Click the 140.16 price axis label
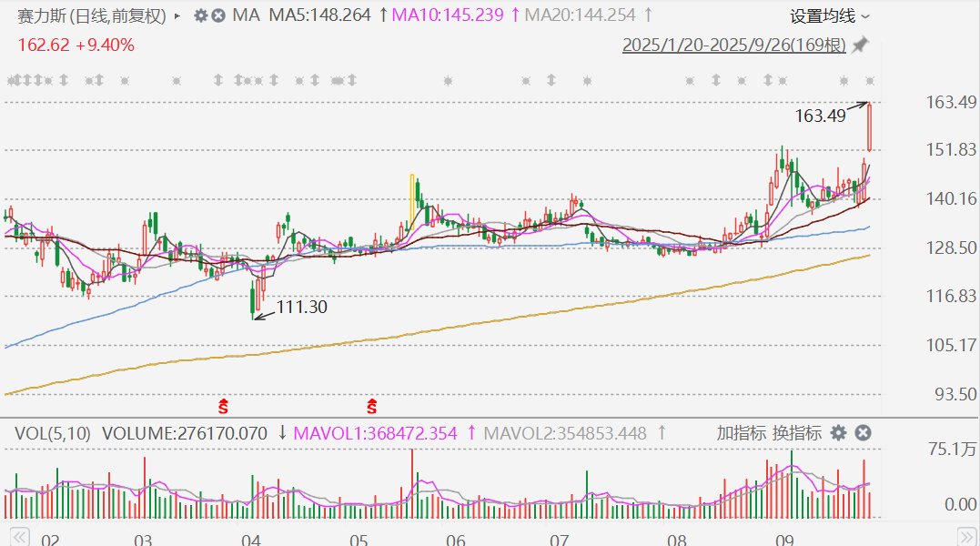980x546 pixels. pyautogui.click(x=951, y=198)
